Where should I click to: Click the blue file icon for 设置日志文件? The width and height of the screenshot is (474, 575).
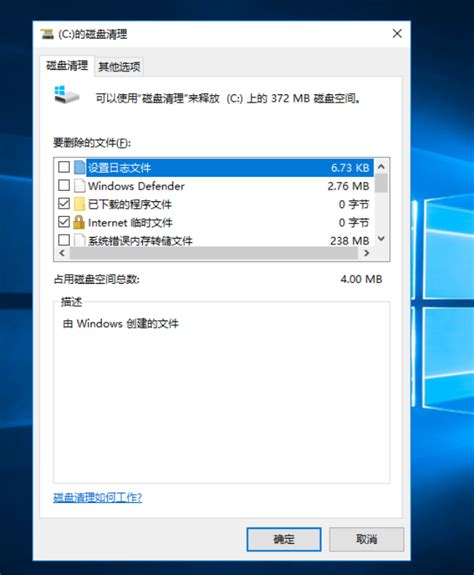tap(79, 168)
